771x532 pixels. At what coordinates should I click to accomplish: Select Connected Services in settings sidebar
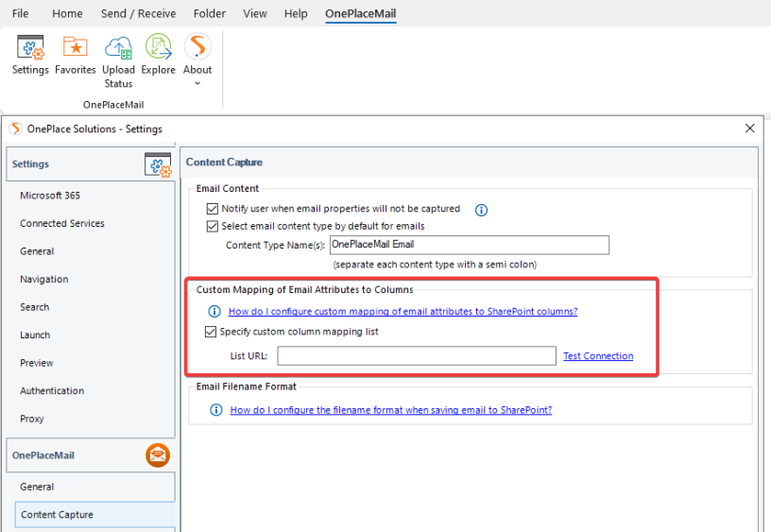tap(62, 224)
